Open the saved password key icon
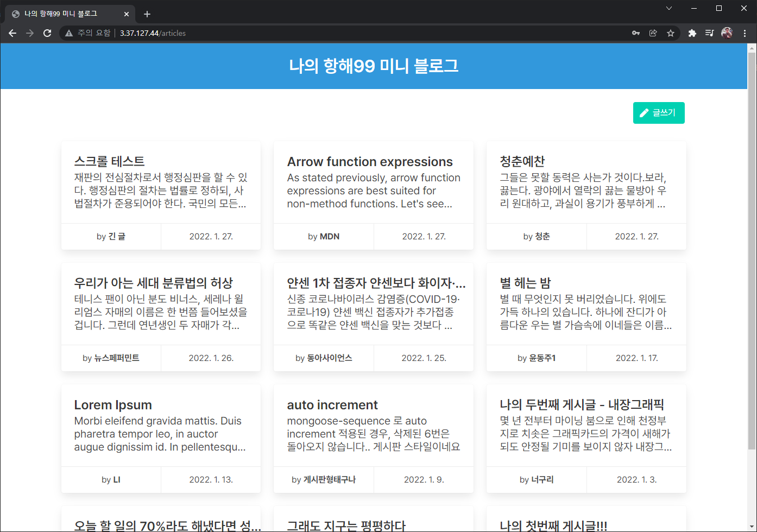 point(636,33)
